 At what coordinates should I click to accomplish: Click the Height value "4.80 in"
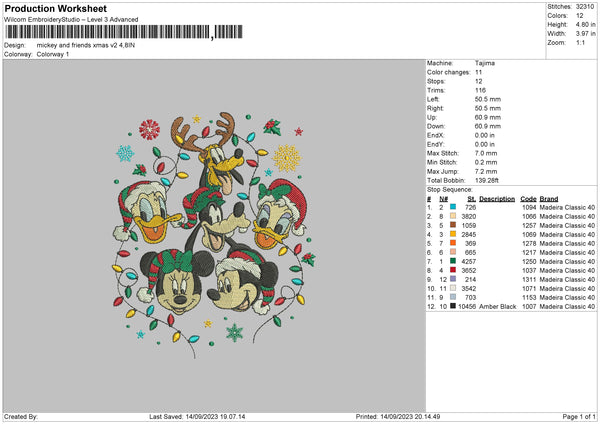[x=585, y=24]
